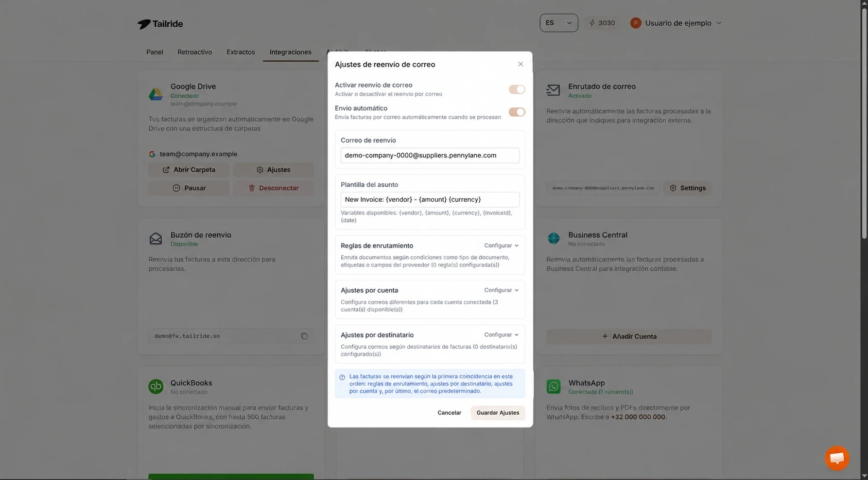Switch to the Panel tab
Image resolution: width=868 pixels, height=480 pixels.
pos(154,52)
